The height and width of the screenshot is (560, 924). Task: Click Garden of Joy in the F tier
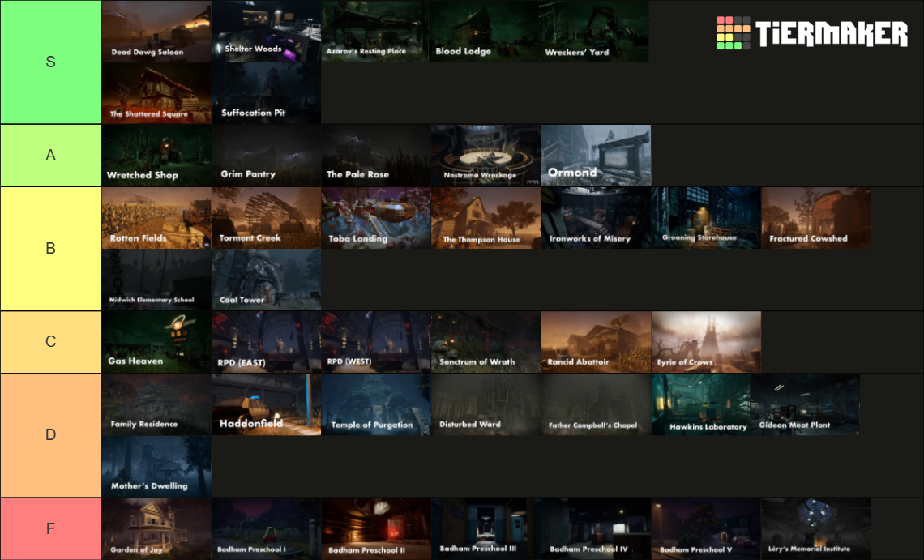(156, 529)
